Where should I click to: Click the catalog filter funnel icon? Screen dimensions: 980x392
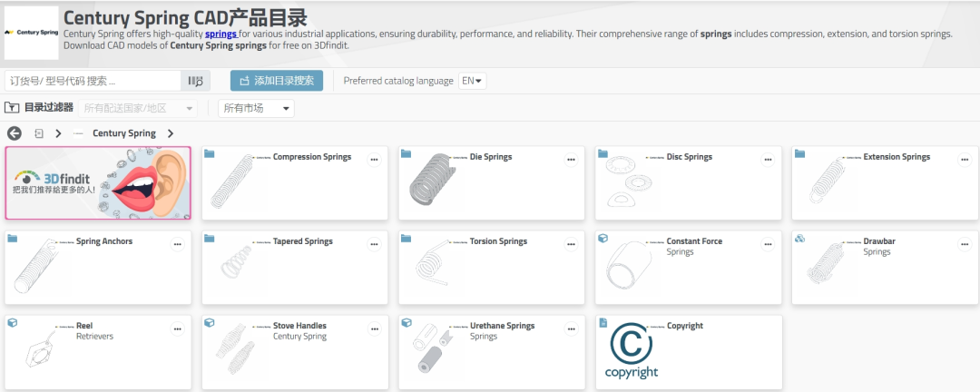pyautogui.click(x=12, y=108)
